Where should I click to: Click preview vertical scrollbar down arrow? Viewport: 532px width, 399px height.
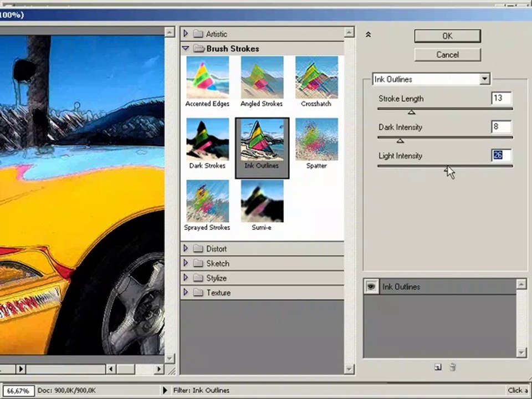click(170, 358)
